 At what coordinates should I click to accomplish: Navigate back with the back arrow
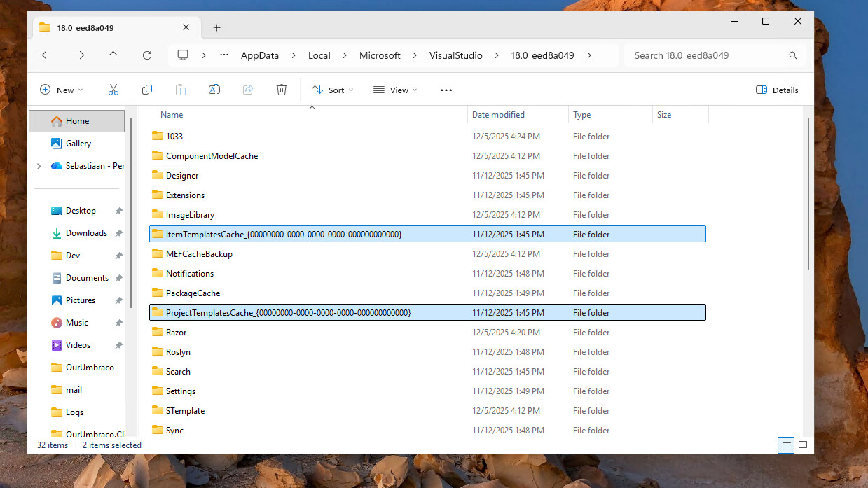[46, 55]
